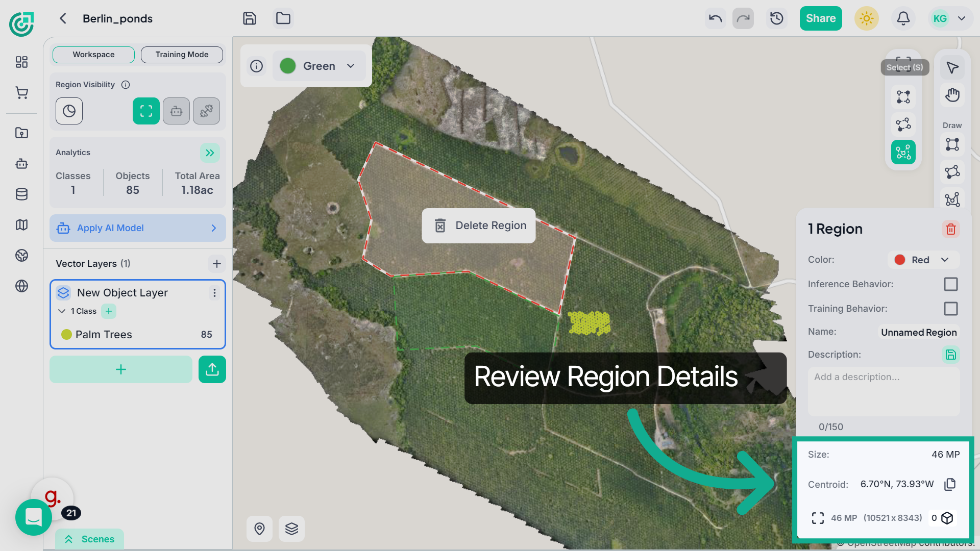
Task: Select the draw rectangle tool
Action: click(952, 144)
